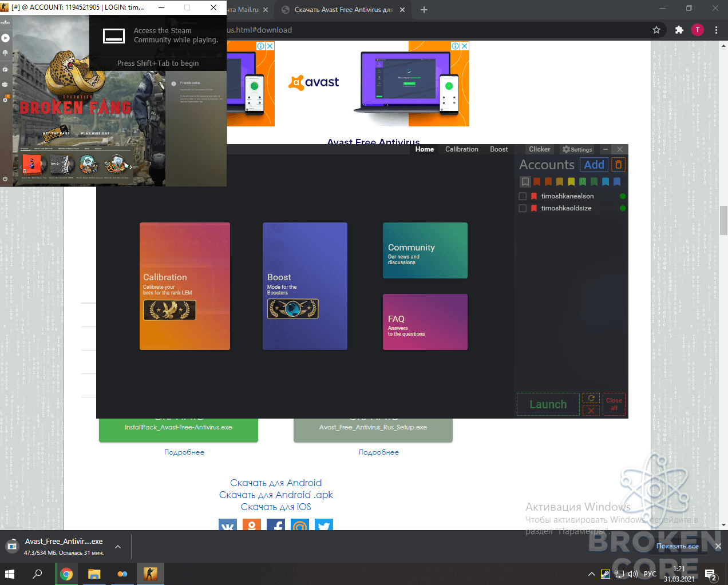728x585 pixels.
Task: Open the purple Boost card
Action: pyautogui.click(x=305, y=286)
